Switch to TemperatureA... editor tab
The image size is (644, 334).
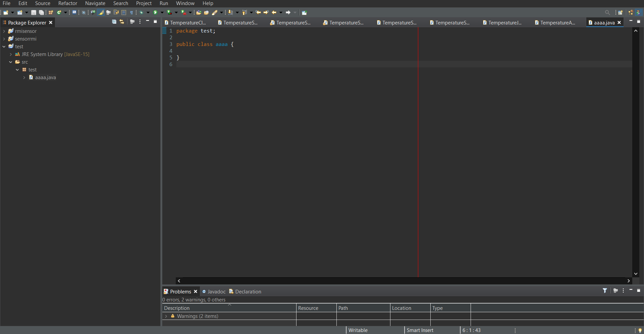(555, 22)
